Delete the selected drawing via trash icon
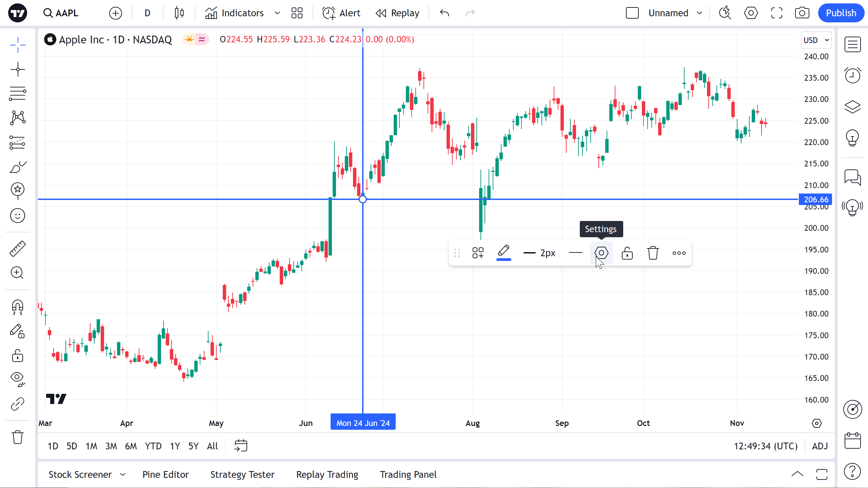 (653, 253)
